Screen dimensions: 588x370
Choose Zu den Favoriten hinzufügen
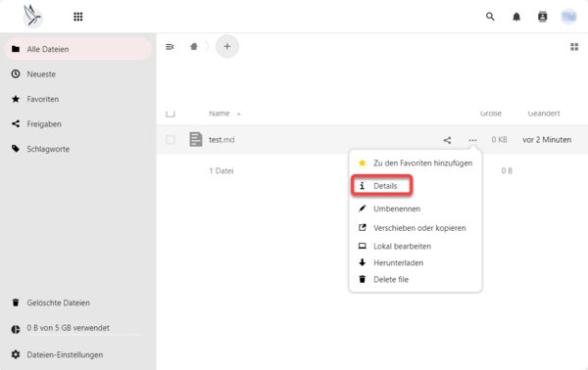tap(416, 162)
